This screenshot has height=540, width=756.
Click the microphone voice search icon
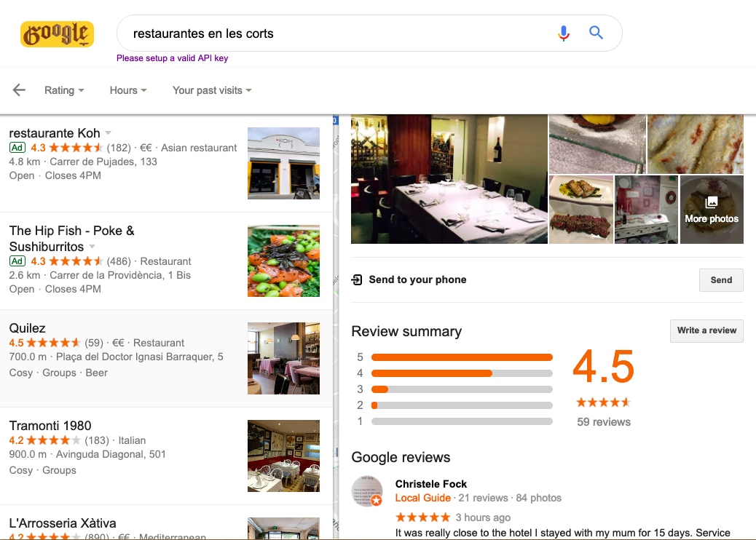point(563,33)
